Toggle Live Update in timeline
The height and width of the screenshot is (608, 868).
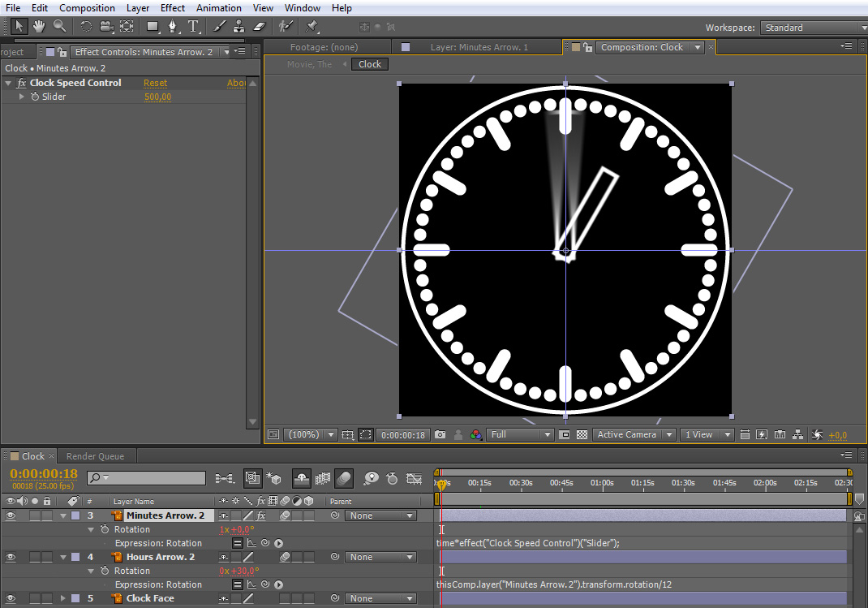252,478
